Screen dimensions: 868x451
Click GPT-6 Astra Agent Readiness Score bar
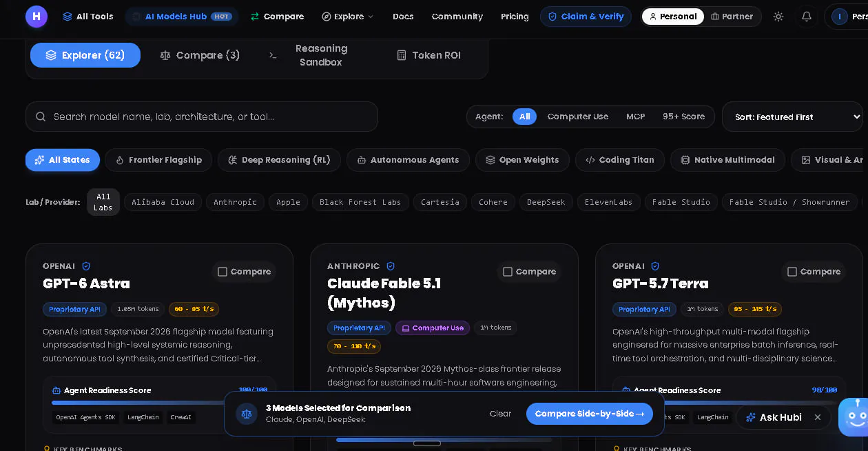pos(159,403)
